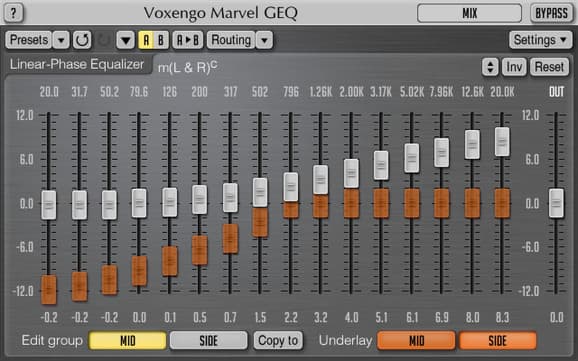Image resolution: width=578 pixels, height=361 pixels.
Task: Click the OUT column label
Action: tap(556, 92)
